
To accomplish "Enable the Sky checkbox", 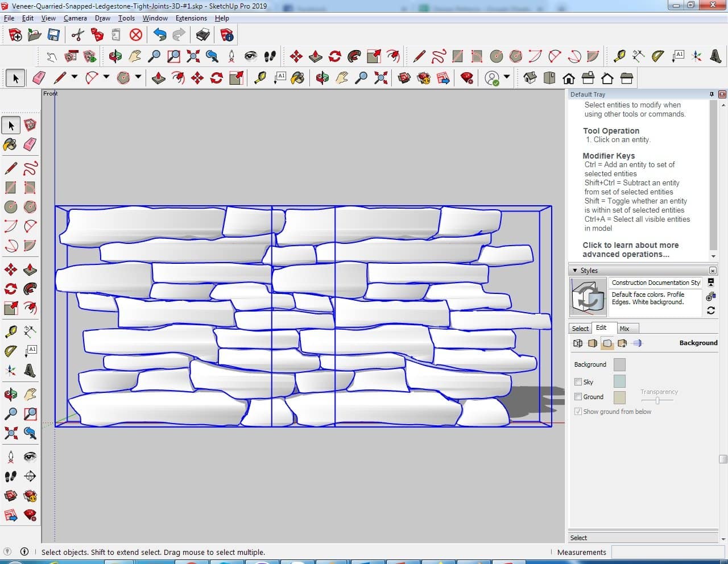I will [x=578, y=382].
